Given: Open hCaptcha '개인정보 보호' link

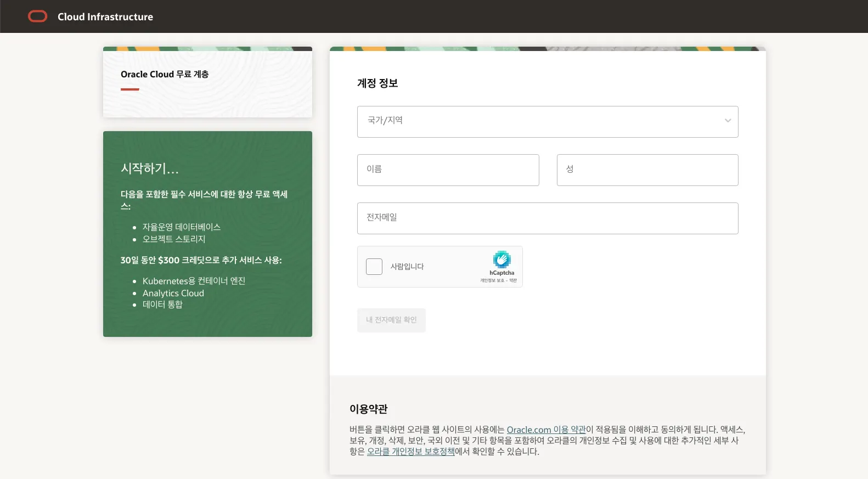Looking at the screenshot, I should (x=492, y=280).
